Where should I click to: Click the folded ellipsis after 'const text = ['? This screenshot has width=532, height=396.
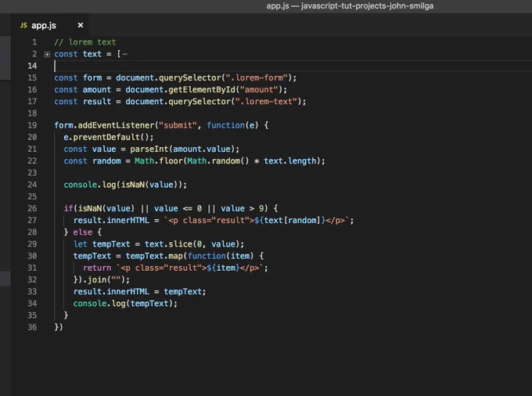(125, 54)
